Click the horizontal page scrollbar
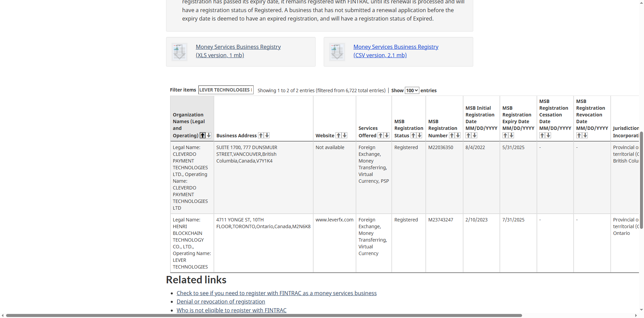The image size is (644, 318). 264,315
